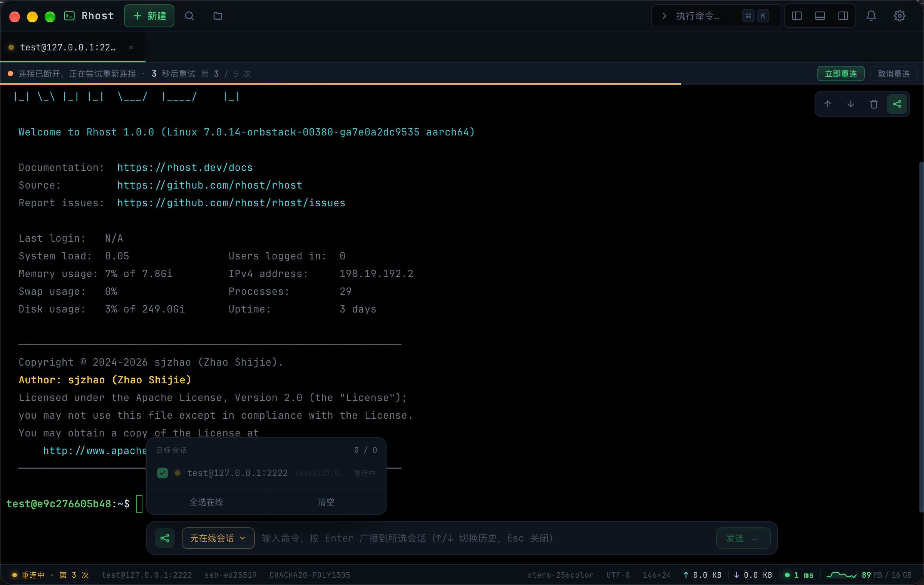Open the github.com/rhost/rhost/issues link
Screen dimensions: 924x585
[x=231, y=203]
